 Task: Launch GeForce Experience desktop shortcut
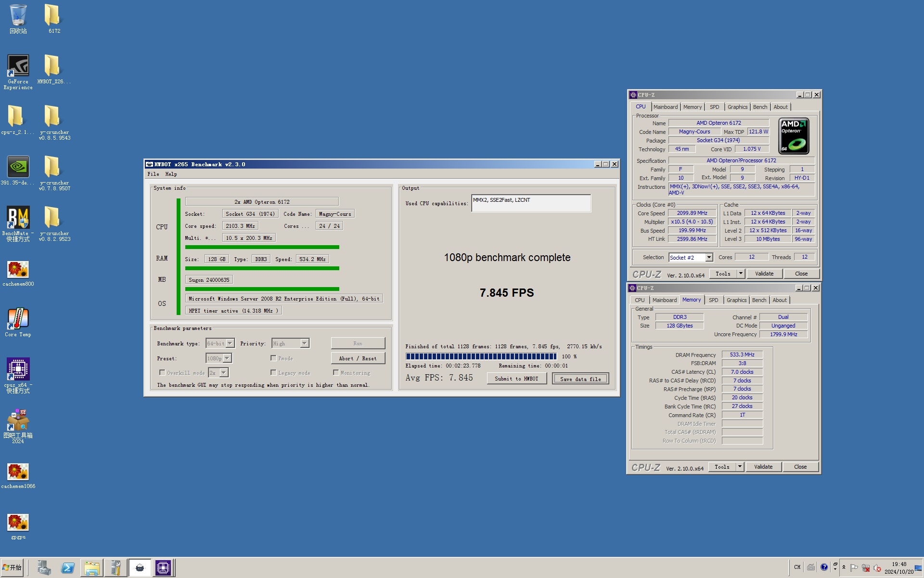18,72
